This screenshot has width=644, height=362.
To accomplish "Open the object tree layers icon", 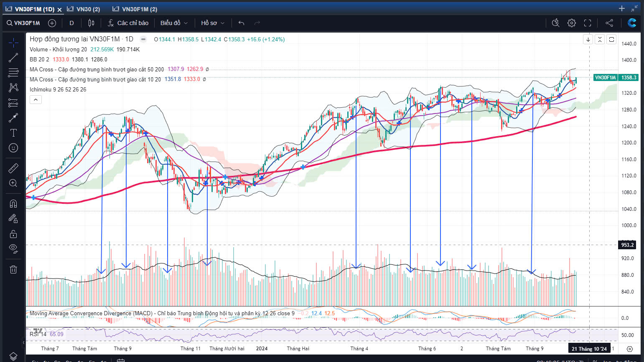I will 13,356.
